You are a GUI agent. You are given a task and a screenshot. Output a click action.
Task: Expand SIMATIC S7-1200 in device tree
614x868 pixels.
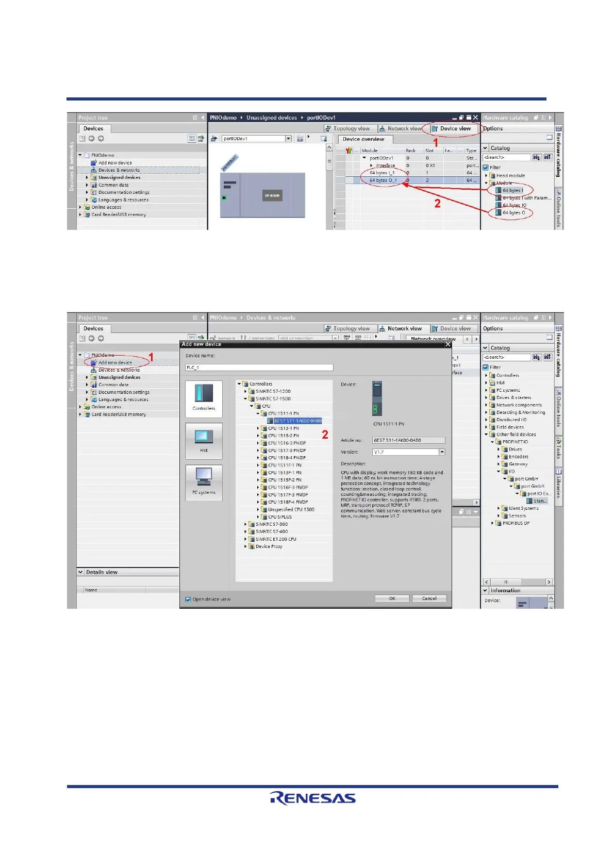[x=245, y=391]
